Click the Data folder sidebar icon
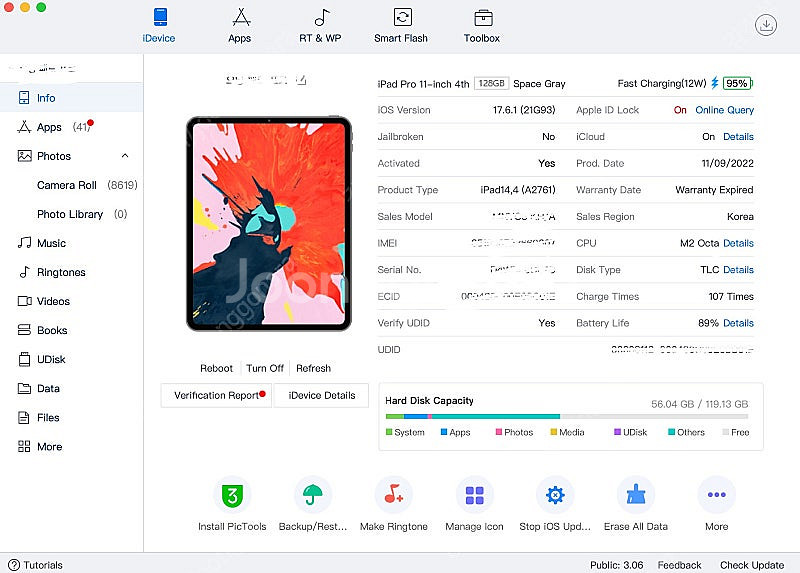The height and width of the screenshot is (573, 800). (24, 388)
